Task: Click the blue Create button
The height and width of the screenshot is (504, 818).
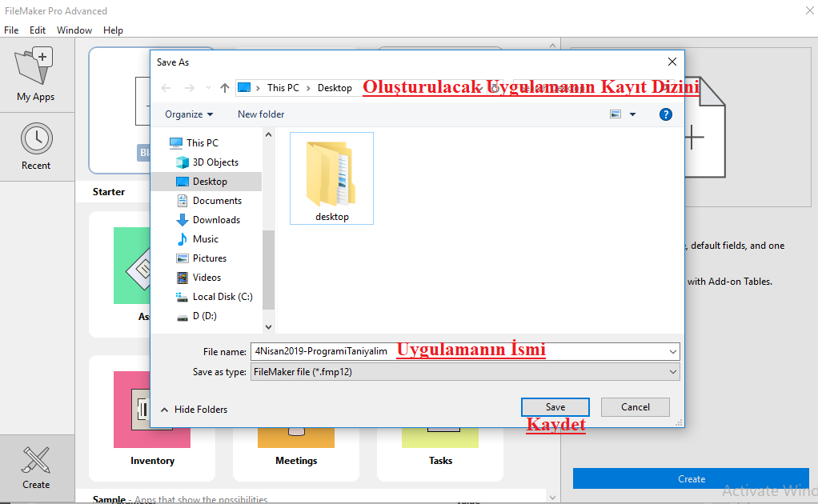Action: pos(692,478)
